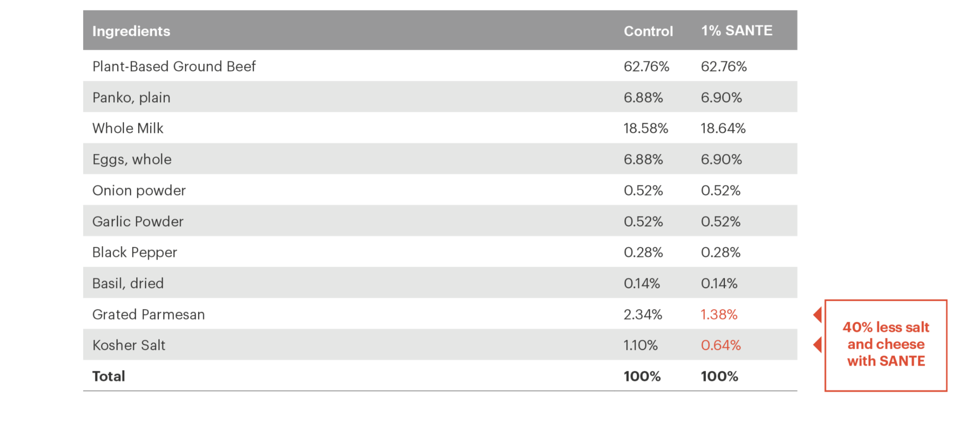Select the bold Total row label
This screenshot has height=425, width=980.
pyautogui.click(x=109, y=376)
